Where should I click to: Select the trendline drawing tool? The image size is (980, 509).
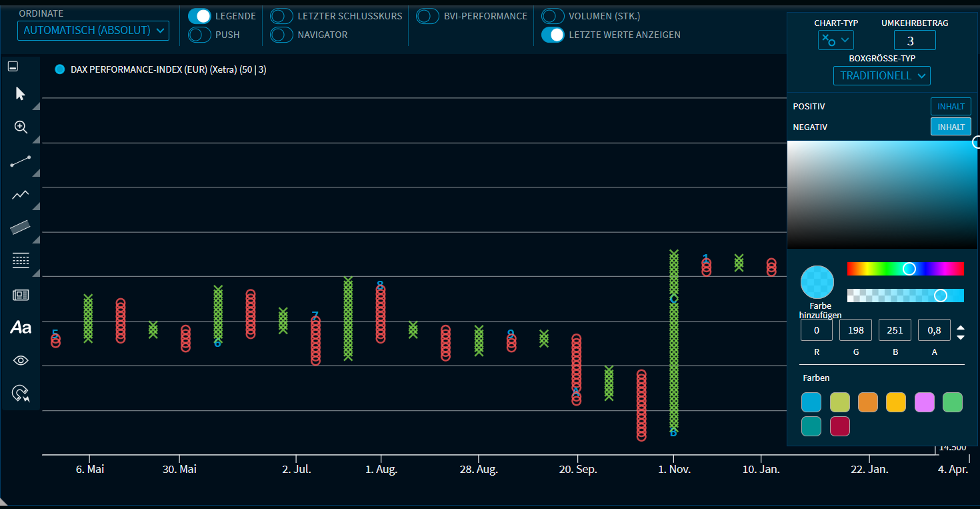tap(21, 161)
